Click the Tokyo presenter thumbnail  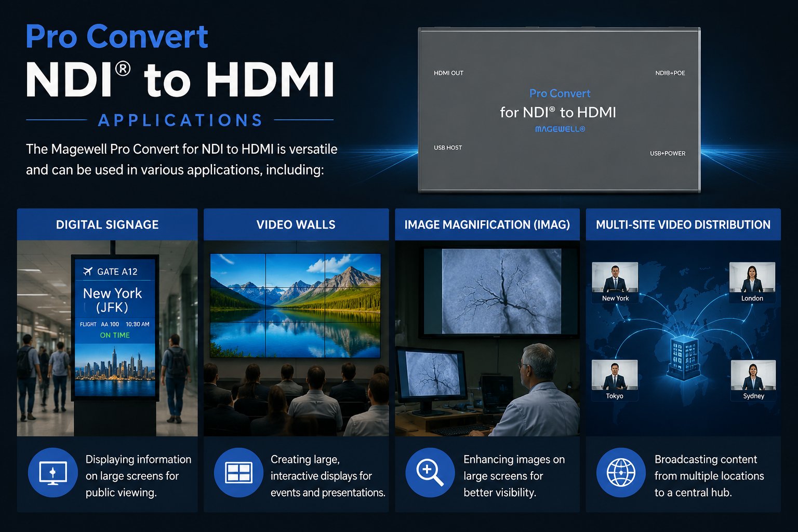[615, 380]
